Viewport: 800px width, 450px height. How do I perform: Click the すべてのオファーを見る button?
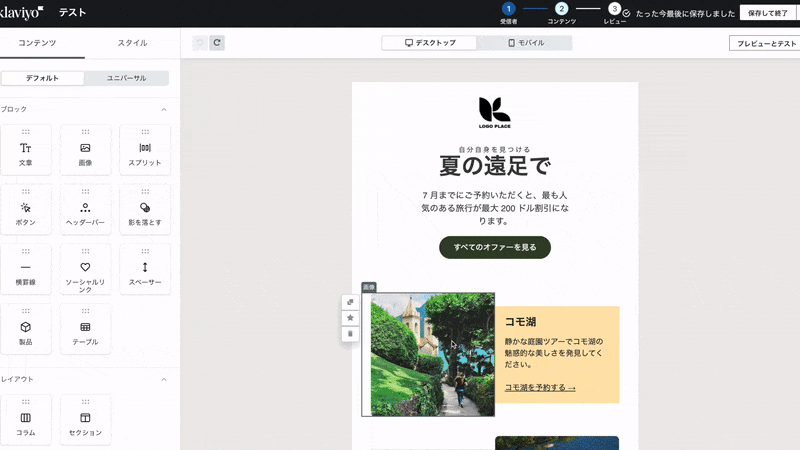point(495,247)
